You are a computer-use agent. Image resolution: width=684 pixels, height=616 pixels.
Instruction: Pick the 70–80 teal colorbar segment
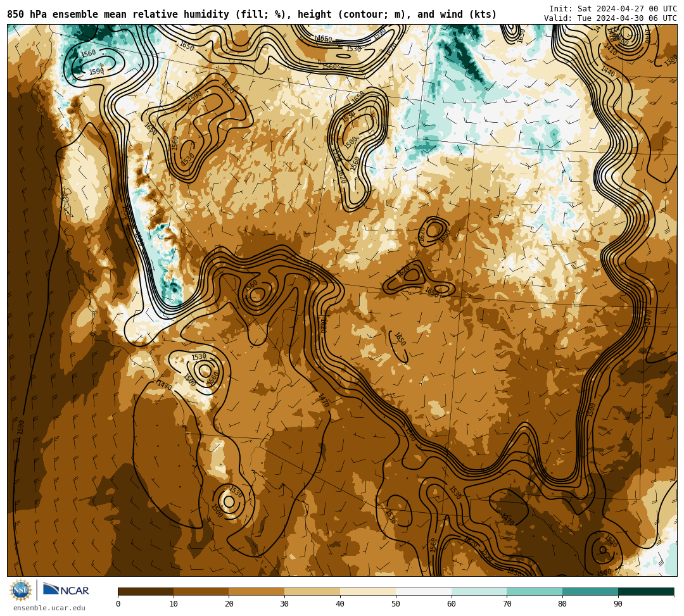[x=535, y=591]
